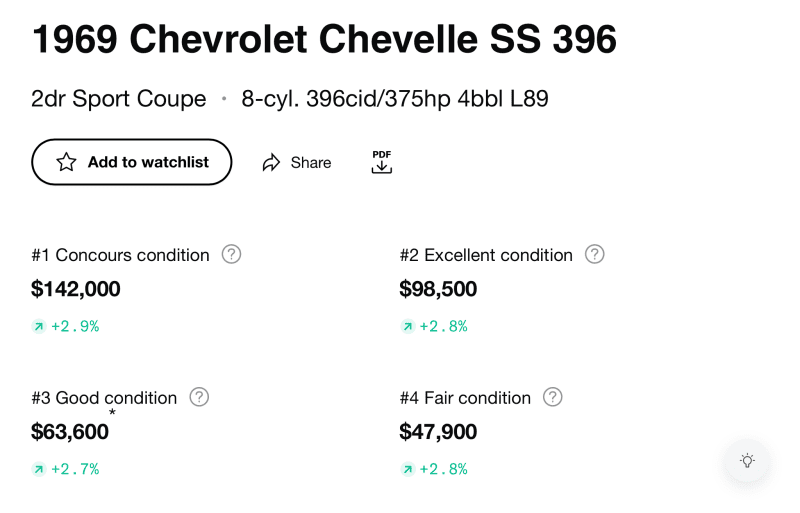The width and height of the screenshot is (800, 513).
Task: Select the $142,000 Concours value
Action: tap(76, 289)
